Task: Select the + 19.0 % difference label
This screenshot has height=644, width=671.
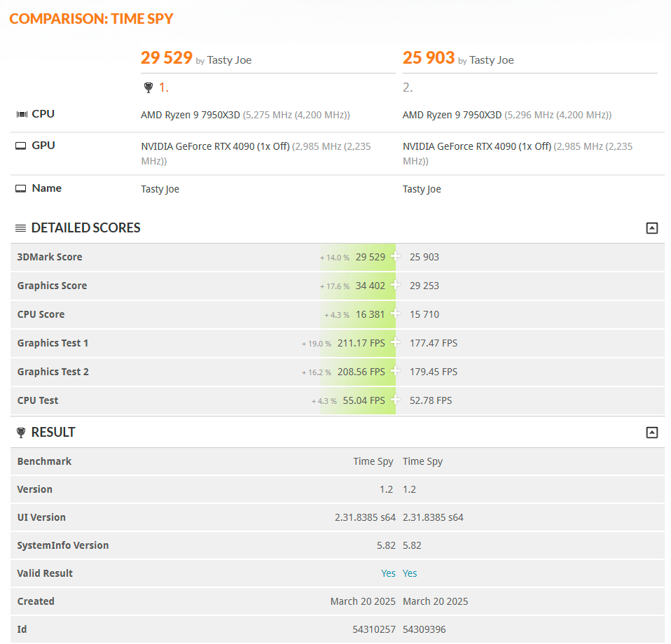Action: [317, 344]
